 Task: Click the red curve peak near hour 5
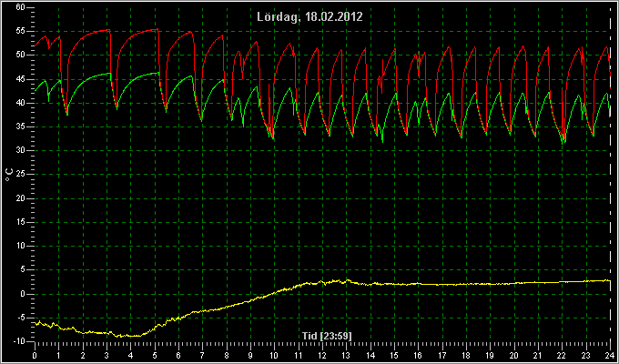click(157, 29)
